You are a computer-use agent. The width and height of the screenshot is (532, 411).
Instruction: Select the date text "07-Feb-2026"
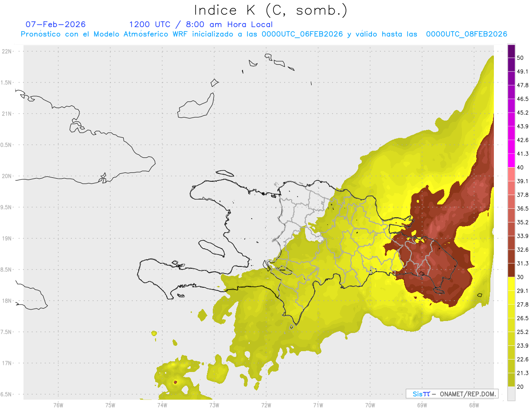click(56, 24)
